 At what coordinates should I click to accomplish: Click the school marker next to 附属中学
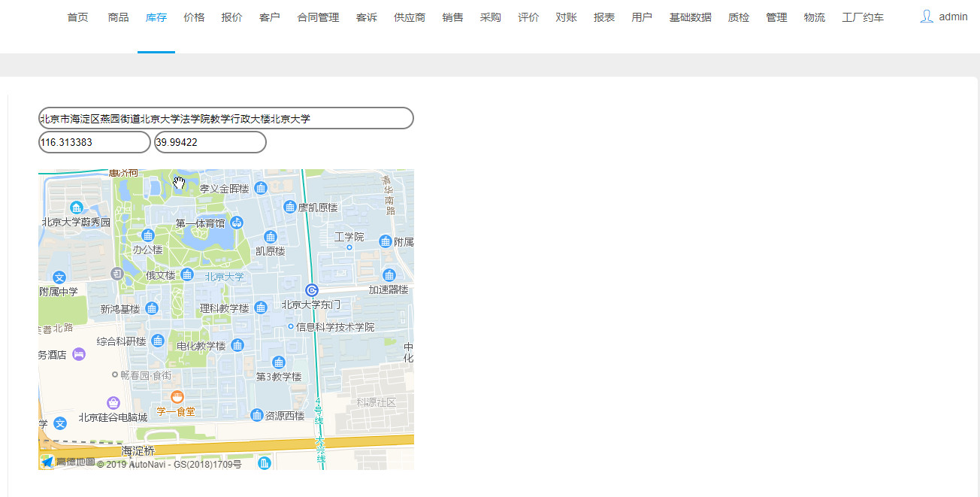coord(59,277)
